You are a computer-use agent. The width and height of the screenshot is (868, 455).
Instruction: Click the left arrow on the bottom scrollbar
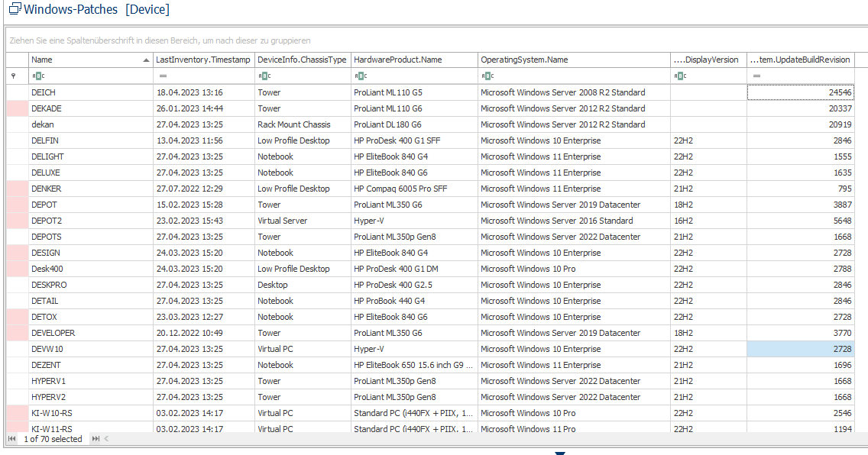pyautogui.click(x=106, y=438)
